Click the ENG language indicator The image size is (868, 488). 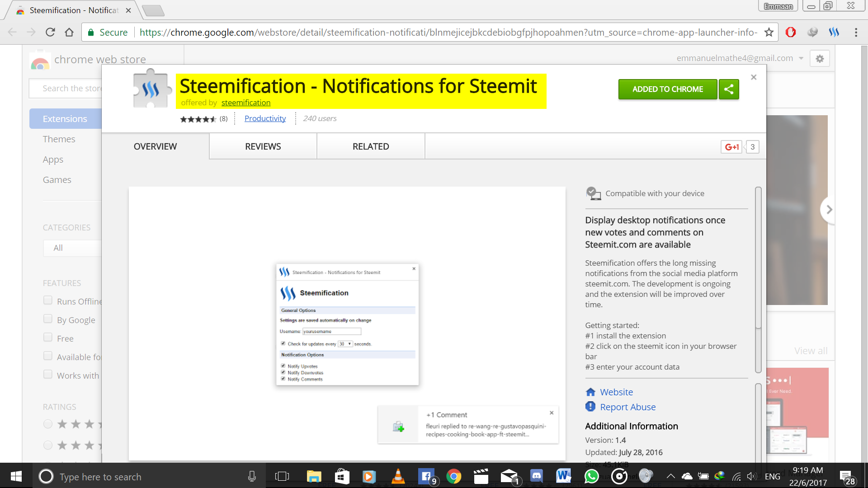click(772, 476)
